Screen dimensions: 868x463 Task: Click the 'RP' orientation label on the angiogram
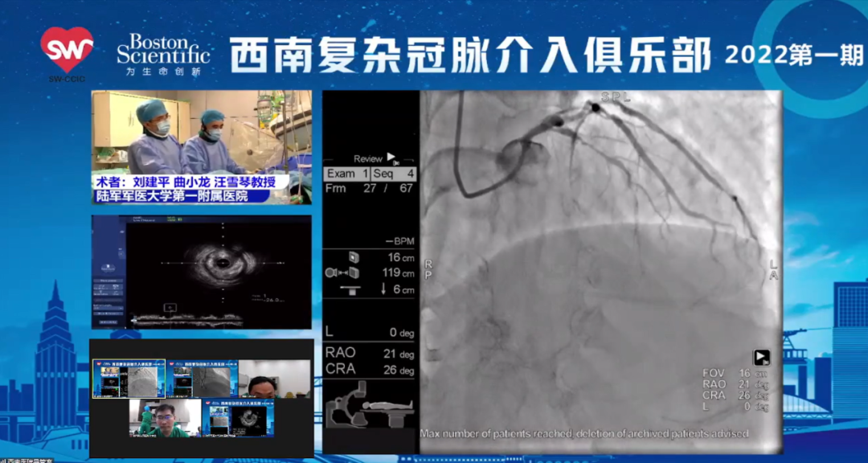428,270
